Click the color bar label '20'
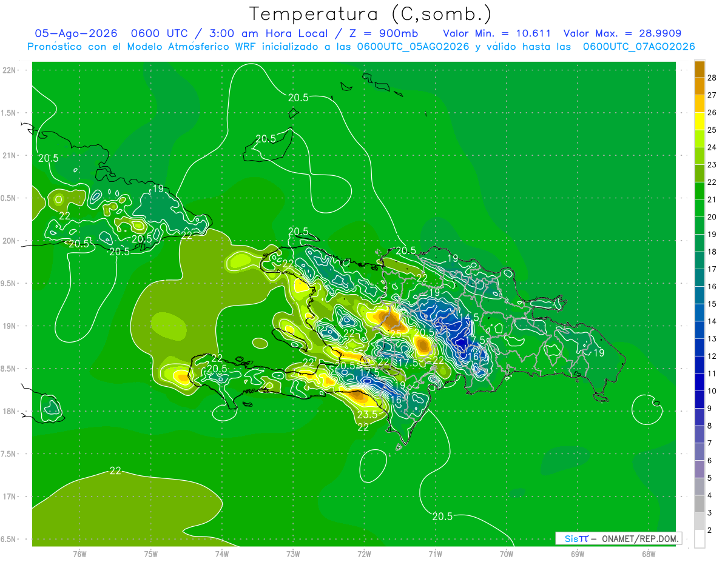 tap(712, 217)
